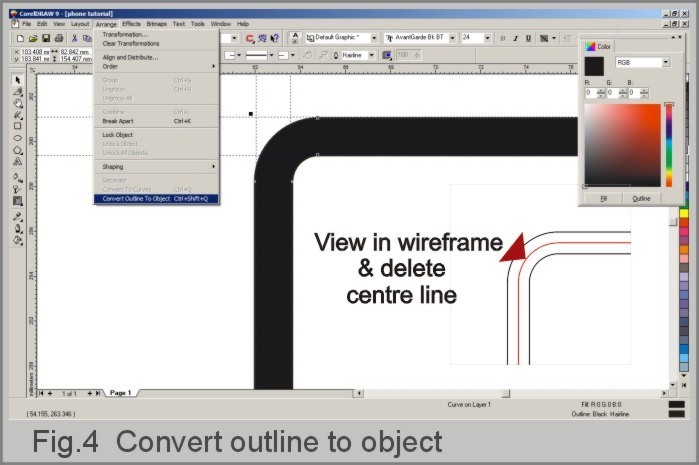Viewport: 699px width, 465px height.
Task: Choose Align and Distribute menu item
Action: [x=156, y=58]
